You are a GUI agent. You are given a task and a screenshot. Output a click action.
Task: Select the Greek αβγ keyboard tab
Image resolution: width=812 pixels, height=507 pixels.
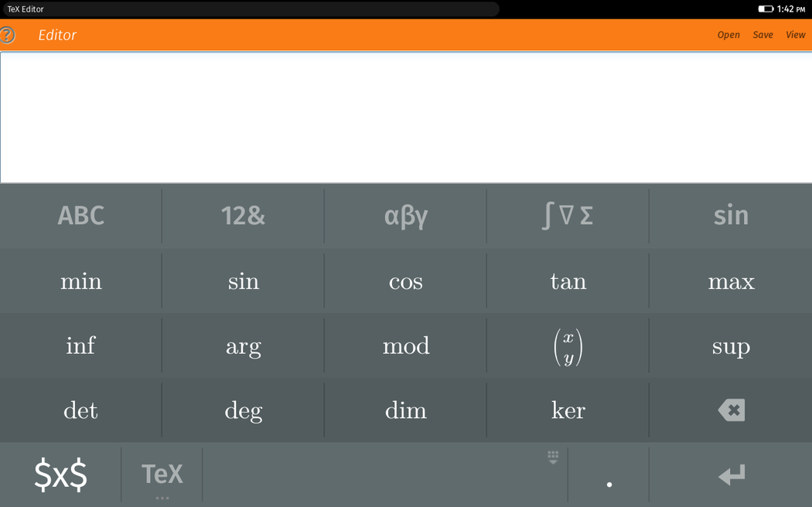point(405,216)
